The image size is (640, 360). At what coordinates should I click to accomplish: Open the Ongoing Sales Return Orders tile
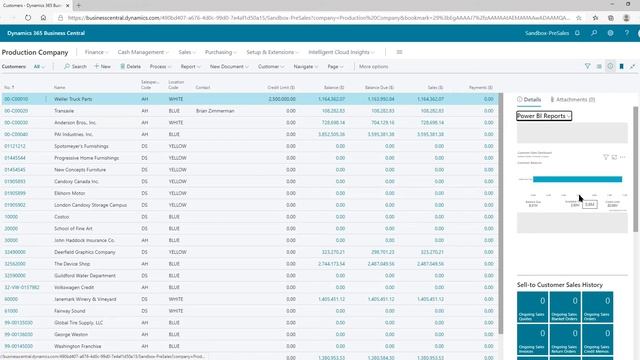coord(564,339)
